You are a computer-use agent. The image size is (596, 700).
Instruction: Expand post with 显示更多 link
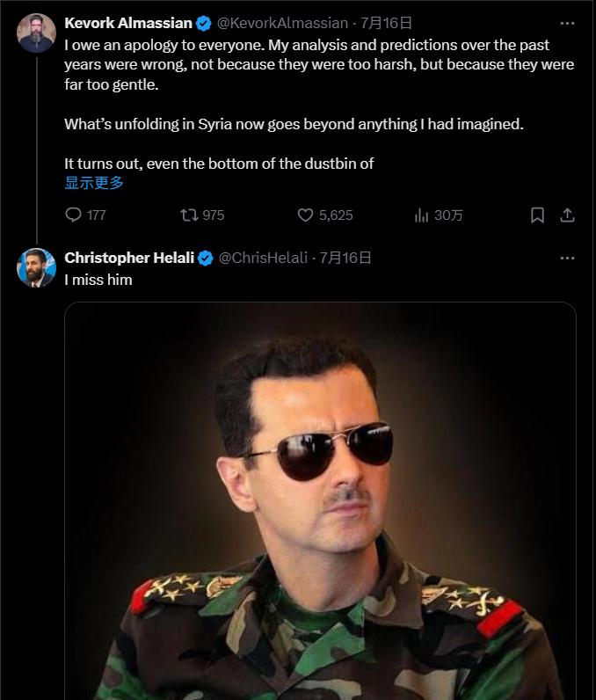coord(94,183)
